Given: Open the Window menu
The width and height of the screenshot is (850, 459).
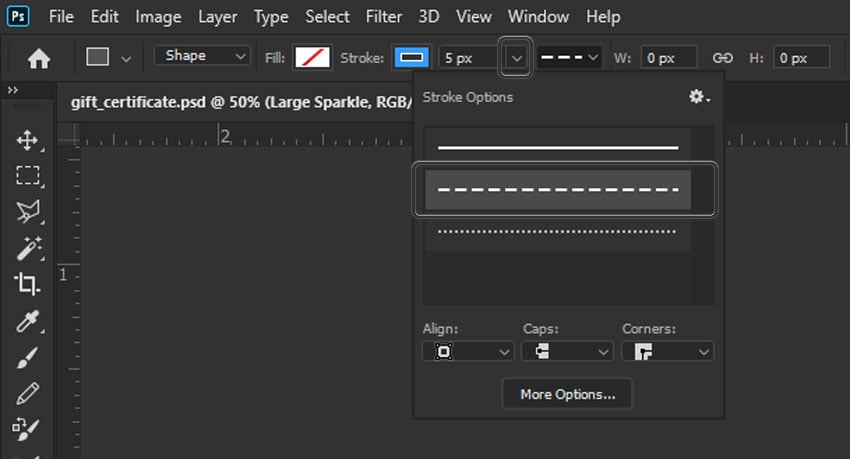Looking at the screenshot, I should (x=538, y=17).
